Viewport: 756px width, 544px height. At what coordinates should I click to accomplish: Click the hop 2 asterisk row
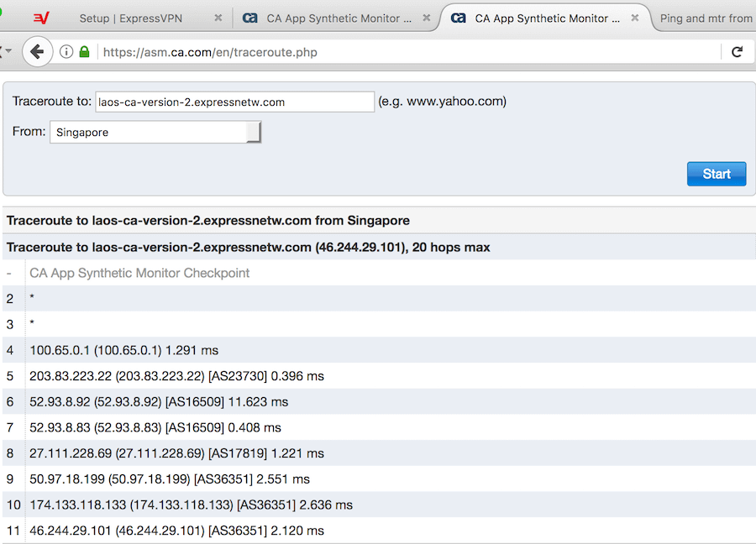379,298
